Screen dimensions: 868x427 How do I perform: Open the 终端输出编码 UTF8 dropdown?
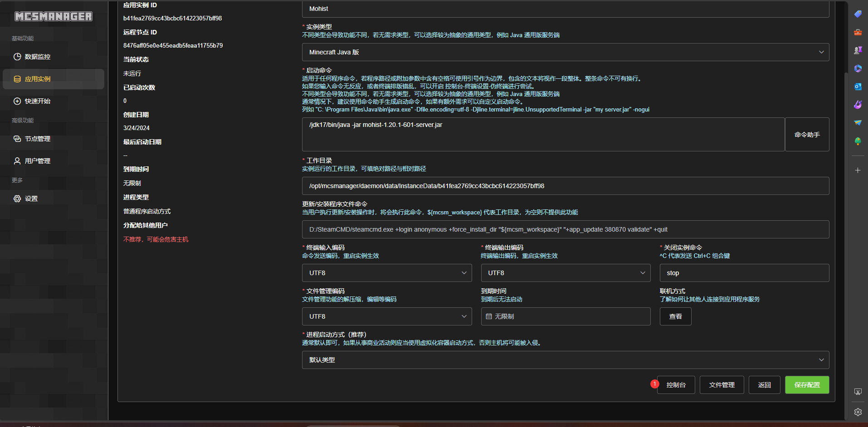(x=566, y=273)
